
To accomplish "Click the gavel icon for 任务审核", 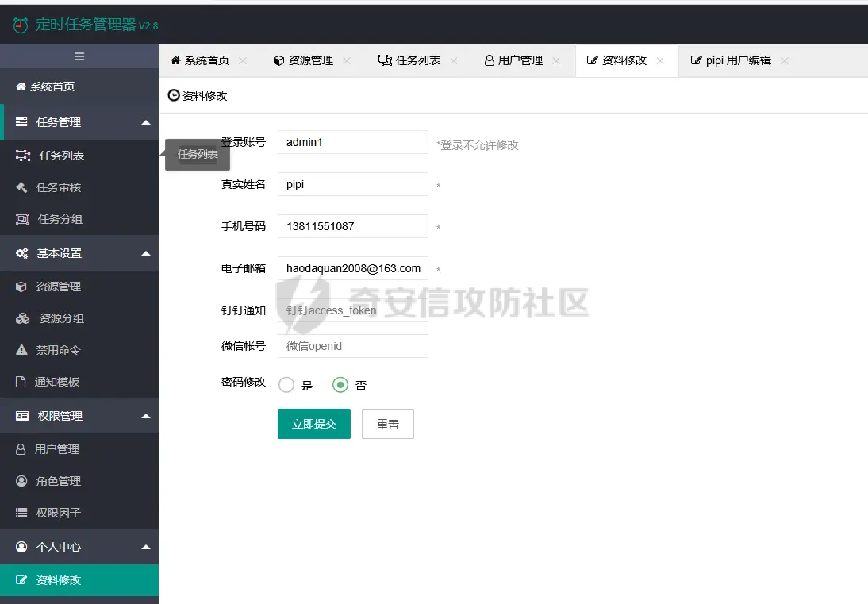I will [21, 187].
